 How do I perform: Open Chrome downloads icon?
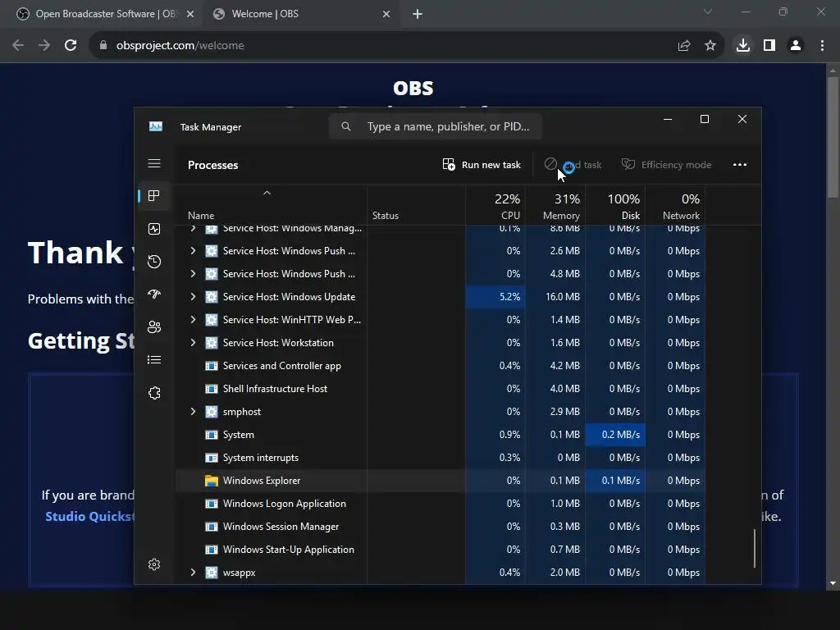click(743, 46)
